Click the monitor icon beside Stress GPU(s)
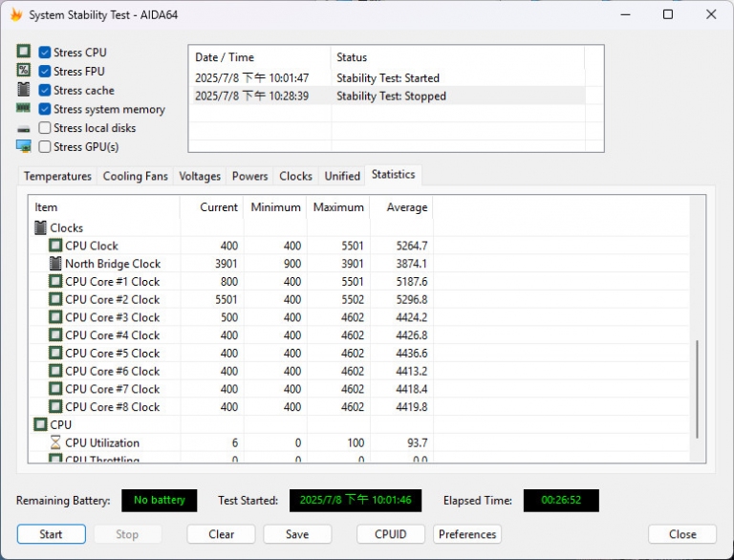Image resolution: width=734 pixels, height=560 pixels. pos(23,146)
